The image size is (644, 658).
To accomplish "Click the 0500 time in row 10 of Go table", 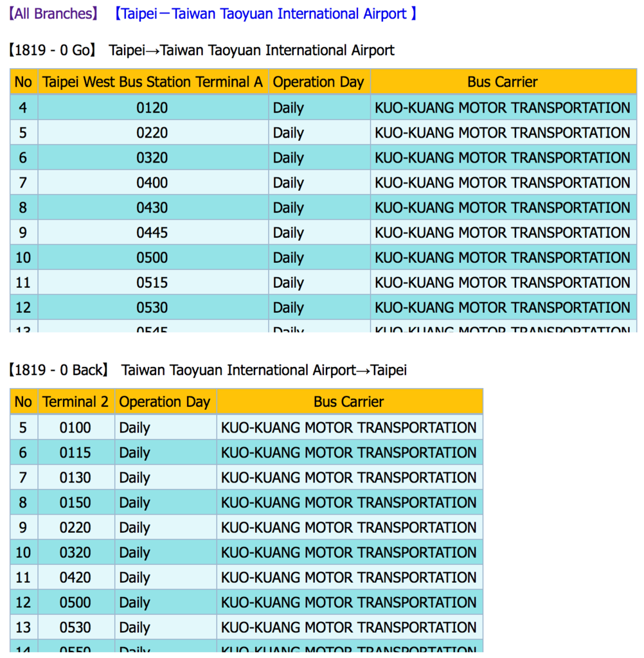I will pos(152,257).
